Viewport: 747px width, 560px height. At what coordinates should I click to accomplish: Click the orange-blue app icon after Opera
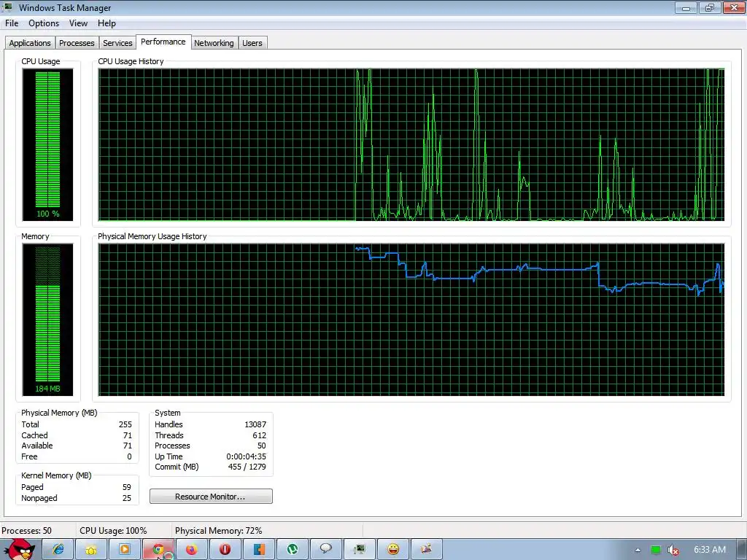click(x=259, y=550)
